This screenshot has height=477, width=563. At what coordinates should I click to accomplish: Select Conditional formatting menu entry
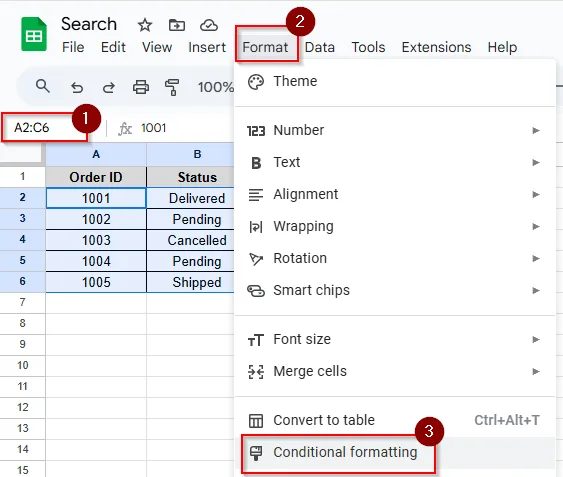coord(395,453)
